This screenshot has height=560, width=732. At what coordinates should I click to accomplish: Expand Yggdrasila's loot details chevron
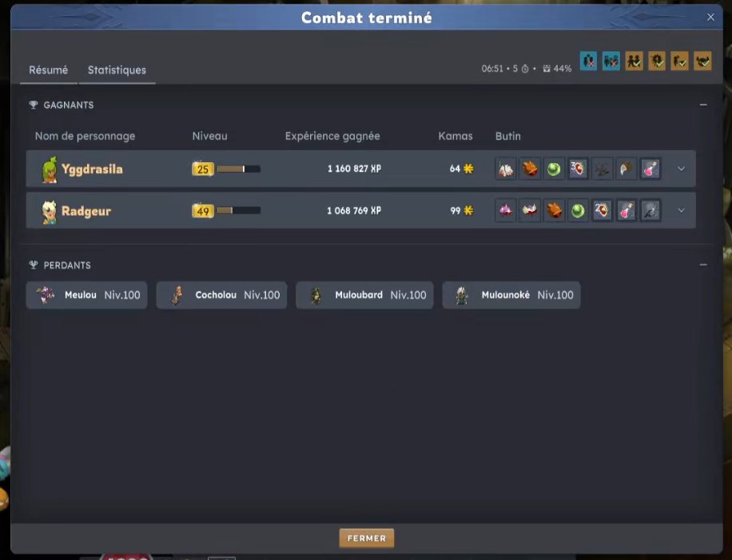681,169
